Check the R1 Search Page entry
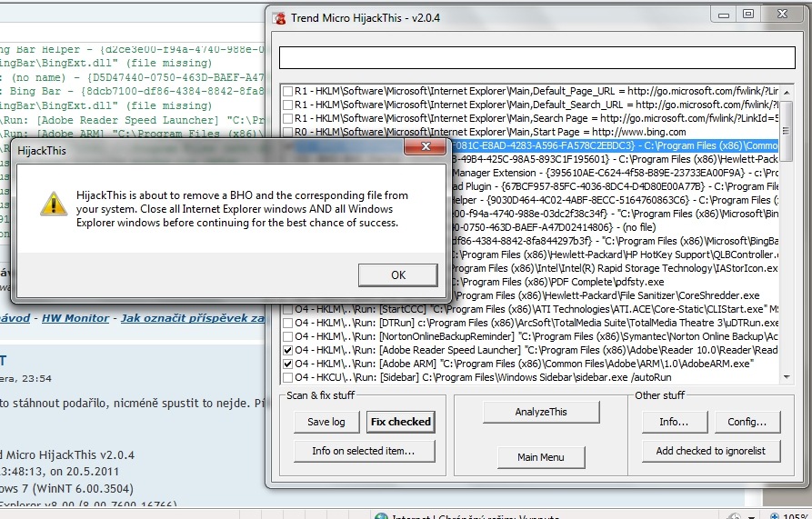The image size is (812, 519). 287,118
